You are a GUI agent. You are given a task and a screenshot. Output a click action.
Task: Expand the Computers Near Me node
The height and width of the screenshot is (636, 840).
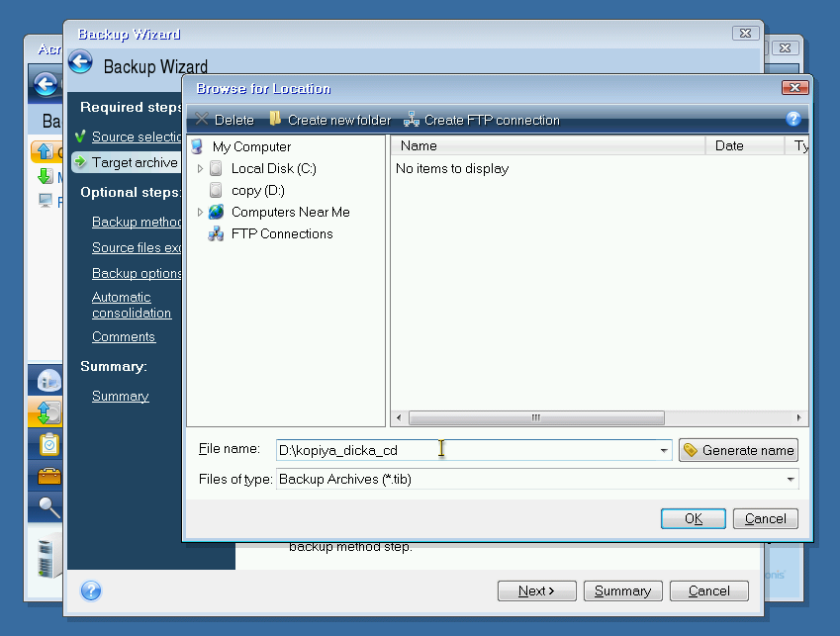click(200, 213)
